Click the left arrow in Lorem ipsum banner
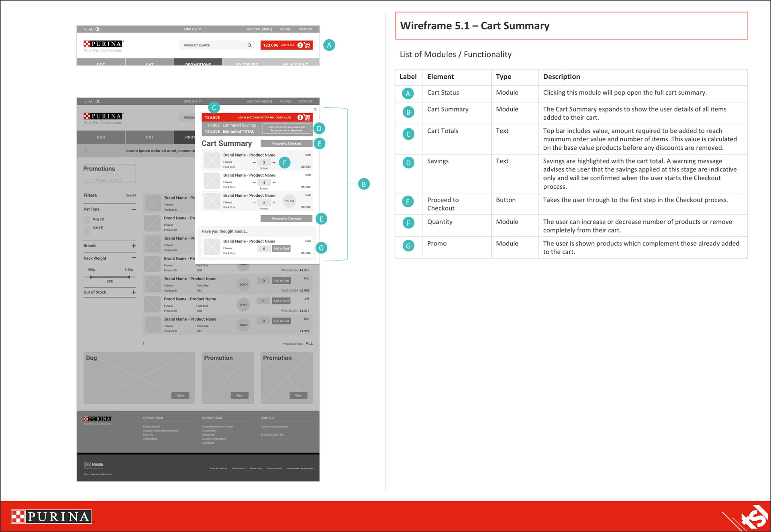Viewport: 771px width, 532px height. tap(85, 151)
